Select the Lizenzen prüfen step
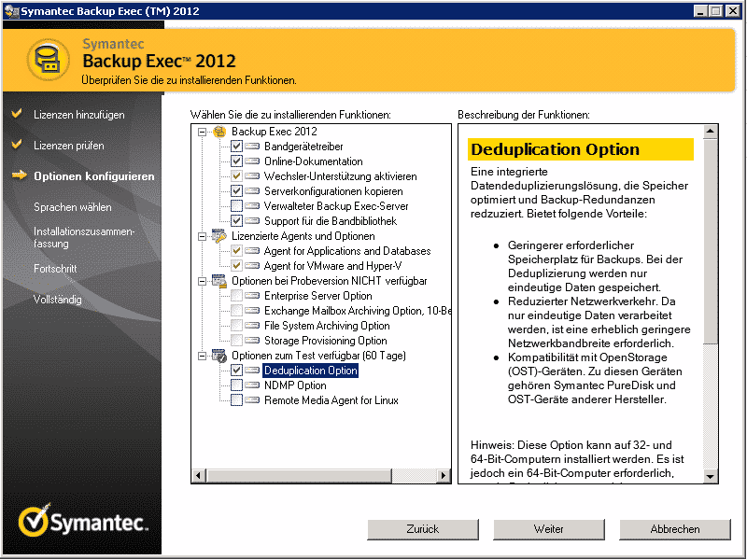The width and height of the screenshot is (747, 560). [x=68, y=146]
